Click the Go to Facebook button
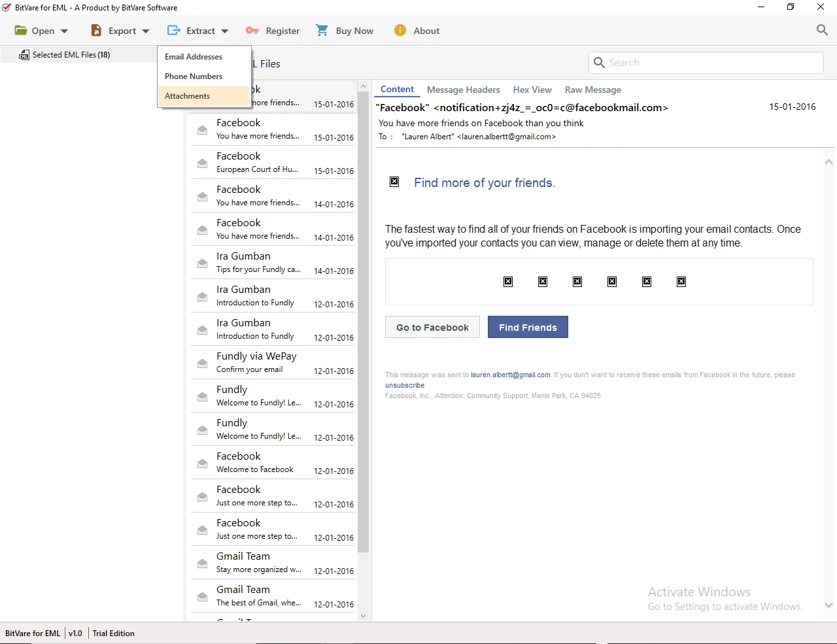 432,328
